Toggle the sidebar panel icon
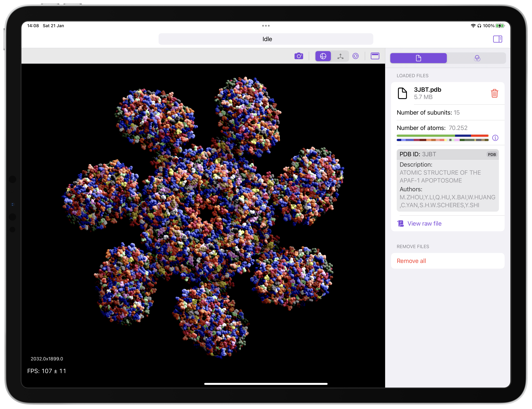This screenshot has height=409, width=532. click(497, 39)
